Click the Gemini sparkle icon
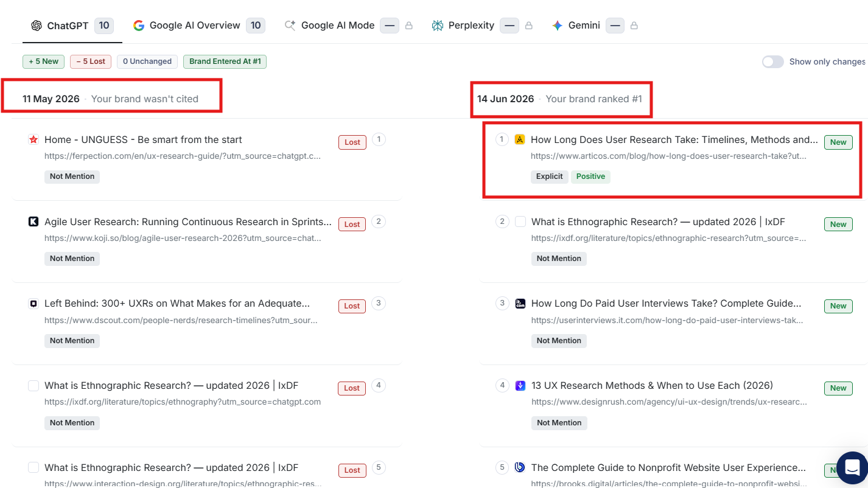This screenshot has width=868, height=488. (x=557, y=26)
